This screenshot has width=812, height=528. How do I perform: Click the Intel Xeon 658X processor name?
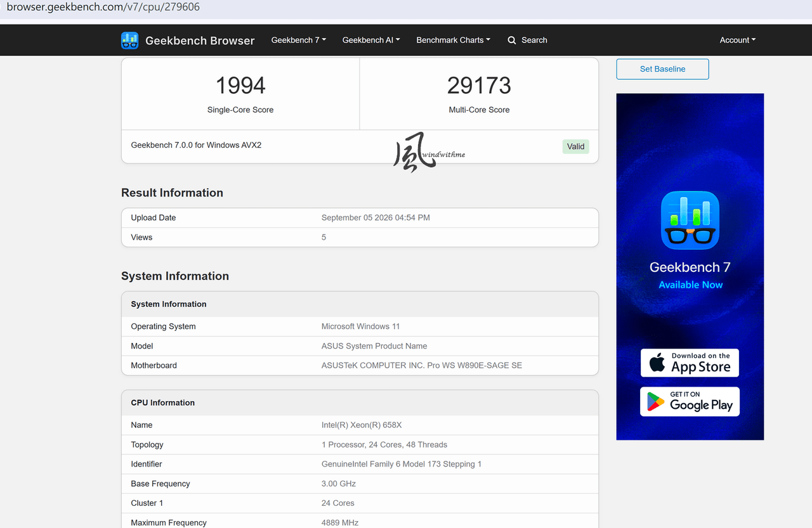point(362,425)
